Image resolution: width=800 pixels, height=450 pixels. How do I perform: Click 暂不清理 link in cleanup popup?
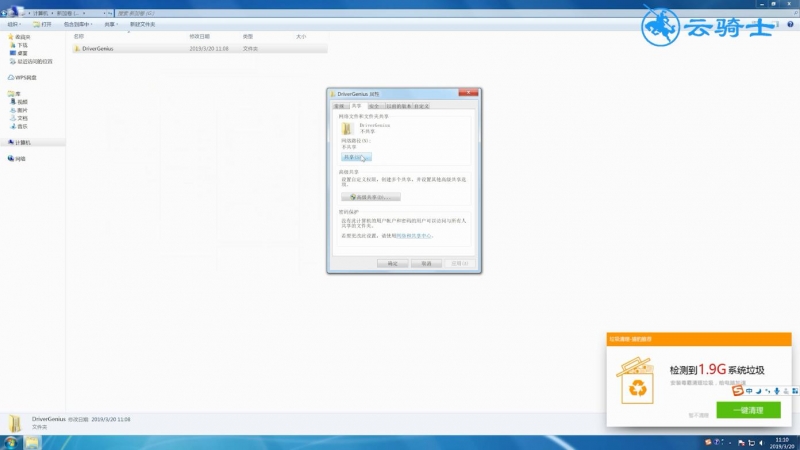(698, 415)
